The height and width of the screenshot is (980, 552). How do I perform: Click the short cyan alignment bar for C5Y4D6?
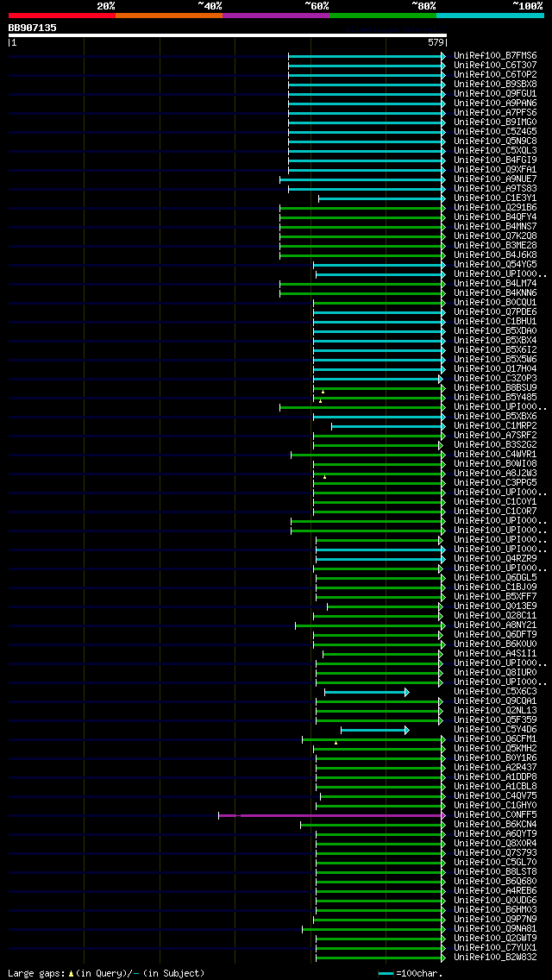374,730
